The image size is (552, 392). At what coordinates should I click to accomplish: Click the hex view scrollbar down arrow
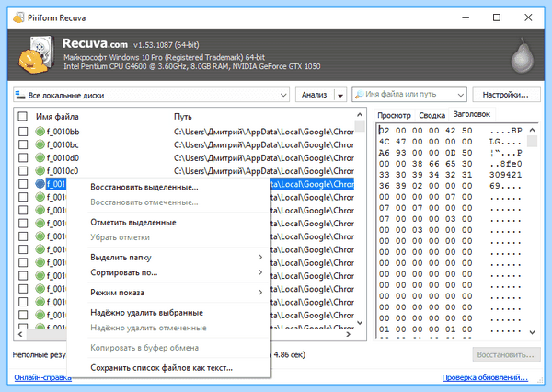point(533,332)
